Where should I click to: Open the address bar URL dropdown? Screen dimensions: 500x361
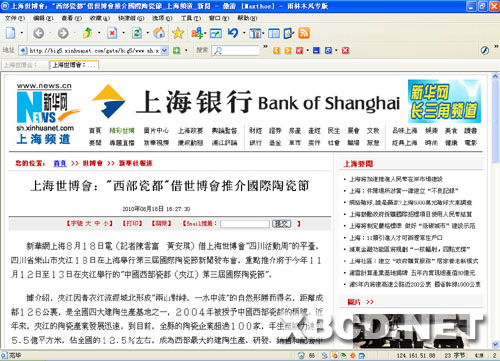[x=164, y=51]
